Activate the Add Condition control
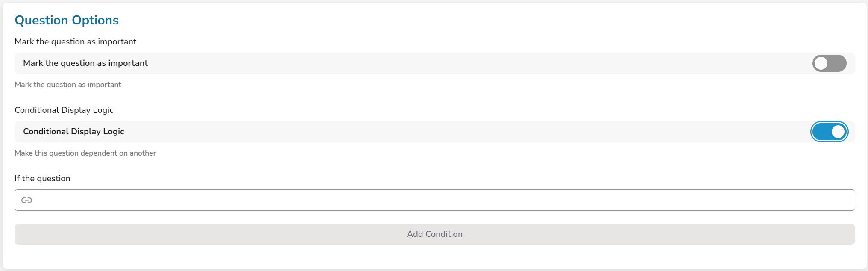 pyautogui.click(x=434, y=234)
